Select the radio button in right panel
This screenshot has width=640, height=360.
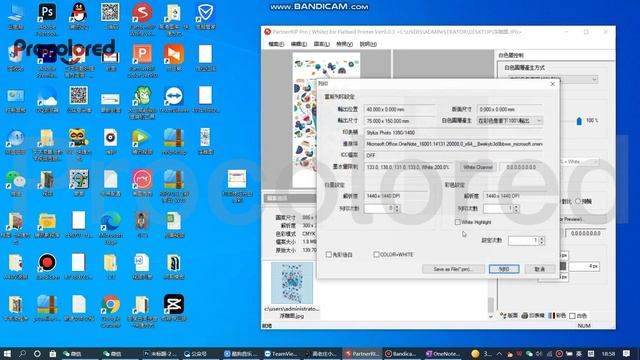pos(578,201)
